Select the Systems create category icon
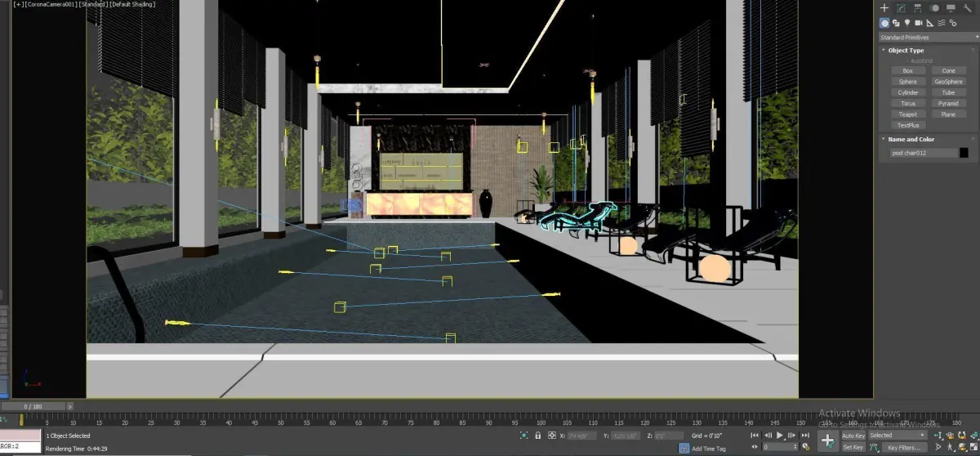The image size is (980, 456). [x=953, y=23]
